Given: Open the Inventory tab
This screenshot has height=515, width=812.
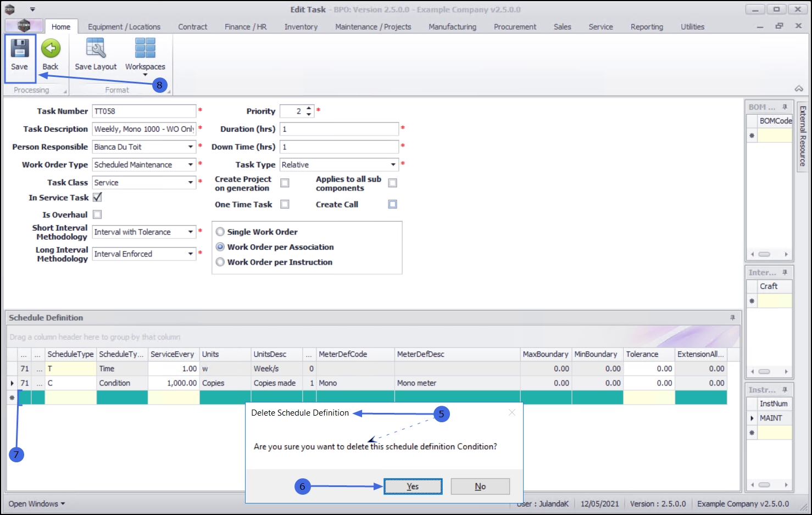Looking at the screenshot, I should [x=301, y=26].
